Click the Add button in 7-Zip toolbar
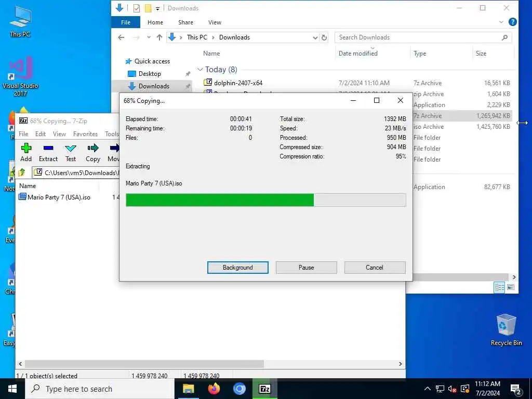This screenshot has width=532, height=399. click(26, 152)
